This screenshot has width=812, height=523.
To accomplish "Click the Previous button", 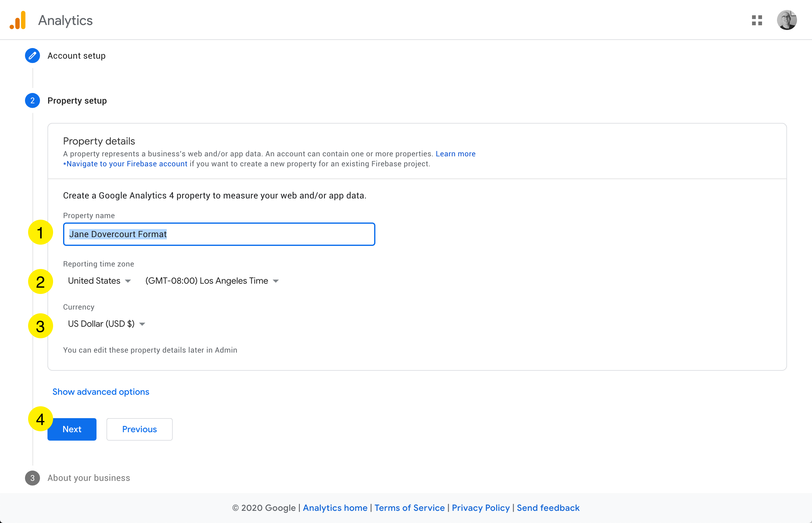I will (139, 429).
